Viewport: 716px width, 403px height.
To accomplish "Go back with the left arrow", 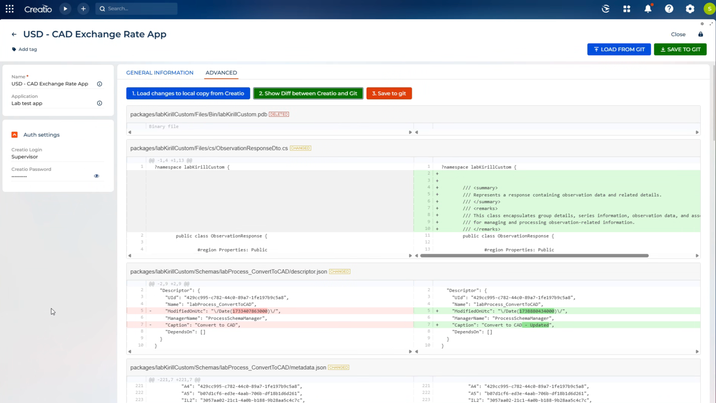I will (x=14, y=34).
